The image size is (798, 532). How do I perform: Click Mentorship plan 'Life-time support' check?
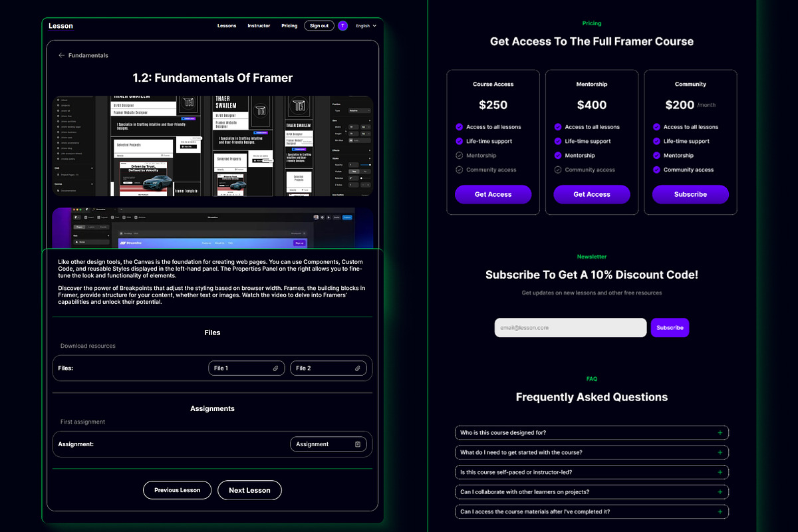(558, 141)
